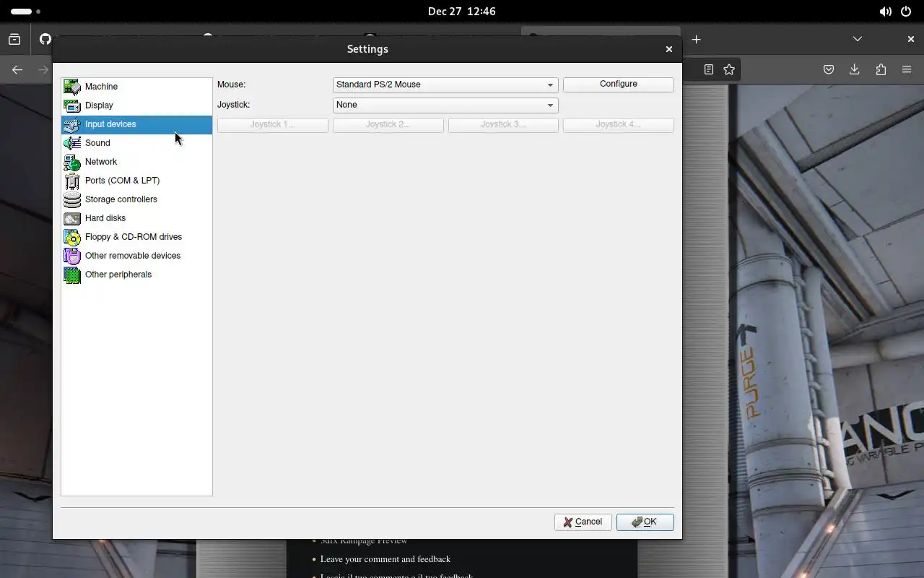Click the Activities workspace indicator
The height and width of the screenshot is (578, 924).
coord(26,12)
